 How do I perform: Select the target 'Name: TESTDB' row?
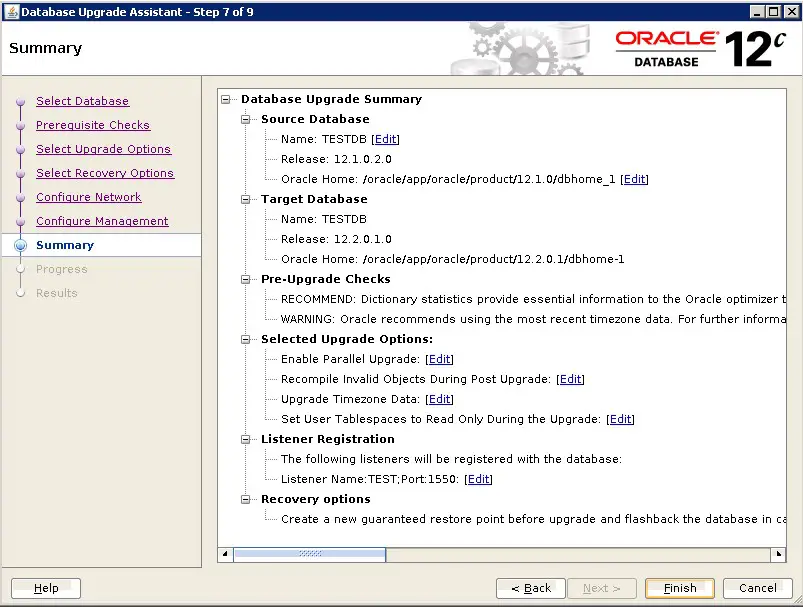click(x=324, y=219)
